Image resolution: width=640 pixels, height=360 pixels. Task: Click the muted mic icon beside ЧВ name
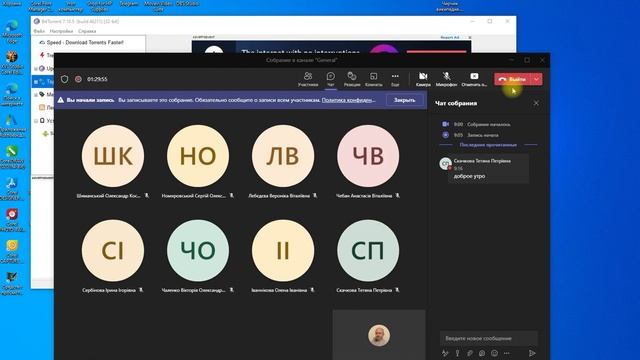pyautogui.click(x=398, y=196)
